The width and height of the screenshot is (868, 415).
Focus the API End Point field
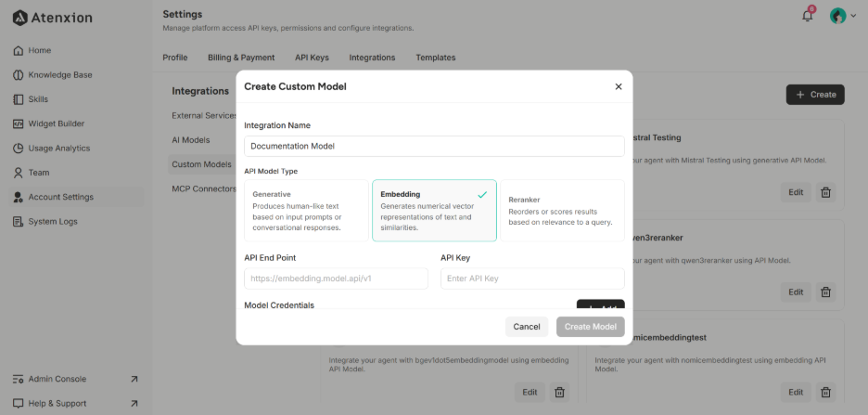click(x=336, y=279)
